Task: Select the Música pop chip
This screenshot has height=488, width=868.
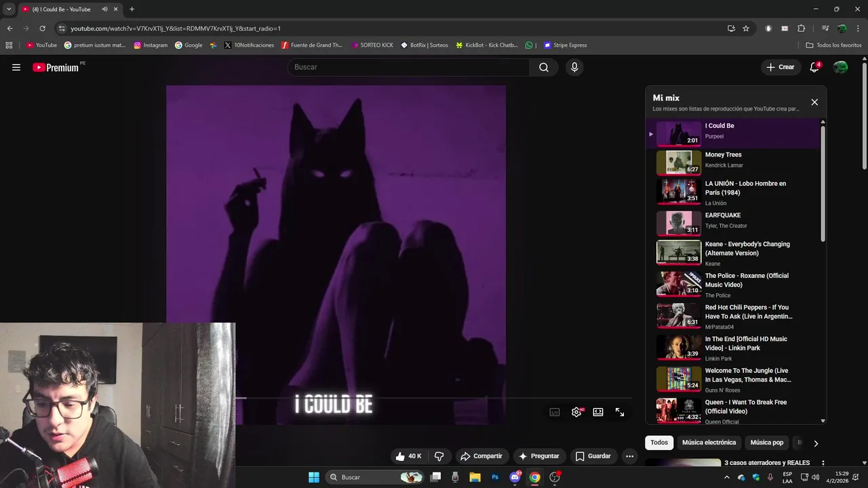Action: click(767, 443)
